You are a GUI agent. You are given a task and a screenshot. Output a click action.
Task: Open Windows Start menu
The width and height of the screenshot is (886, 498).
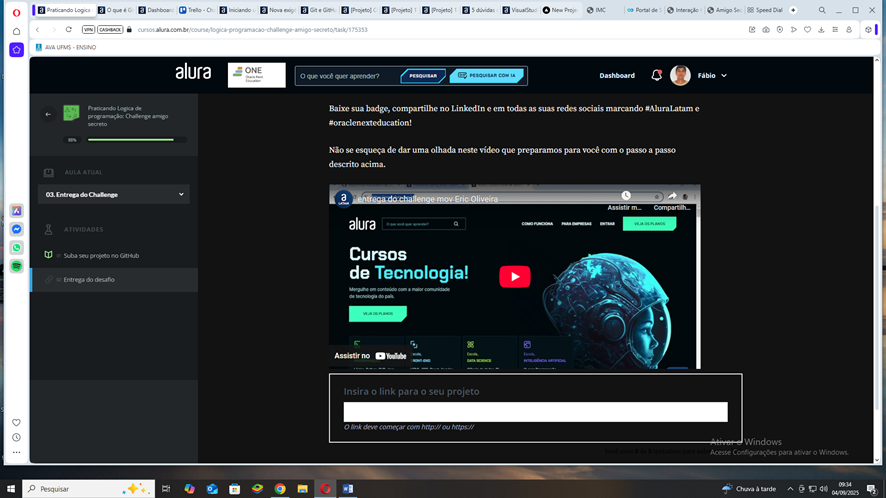click(10, 489)
